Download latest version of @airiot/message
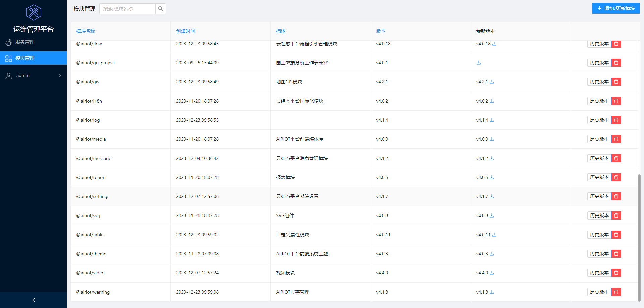644x308 pixels. (x=492, y=158)
